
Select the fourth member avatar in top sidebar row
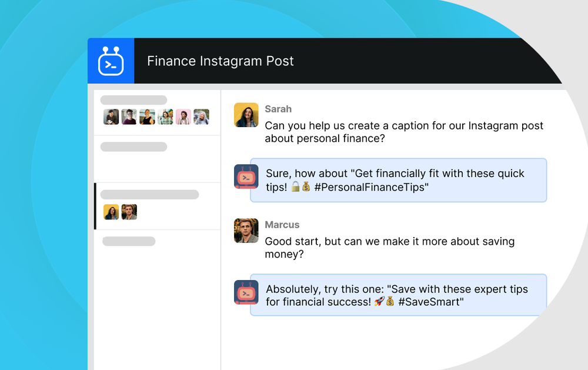[x=165, y=116]
